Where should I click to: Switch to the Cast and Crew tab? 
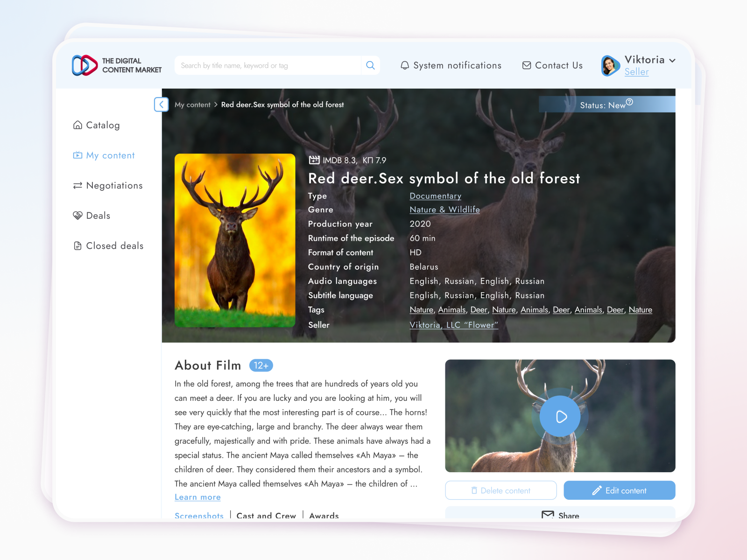pyautogui.click(x=266, y=516)
